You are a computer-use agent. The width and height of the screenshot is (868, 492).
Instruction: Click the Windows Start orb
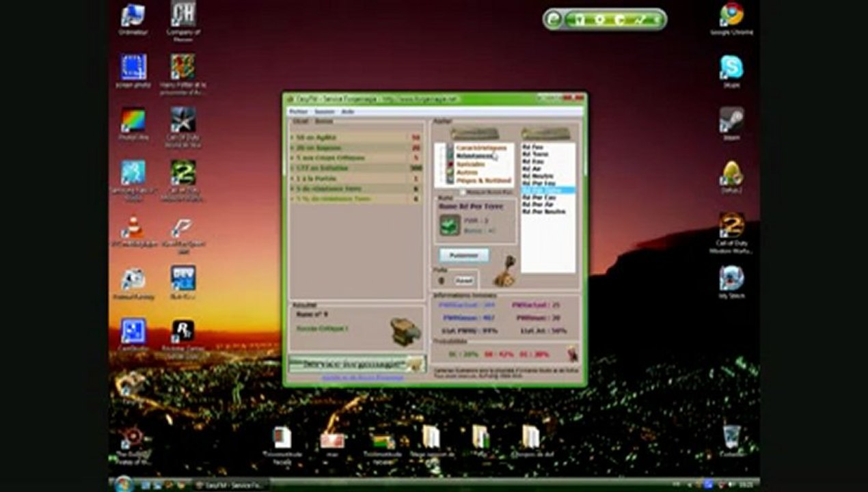(124, 484)
